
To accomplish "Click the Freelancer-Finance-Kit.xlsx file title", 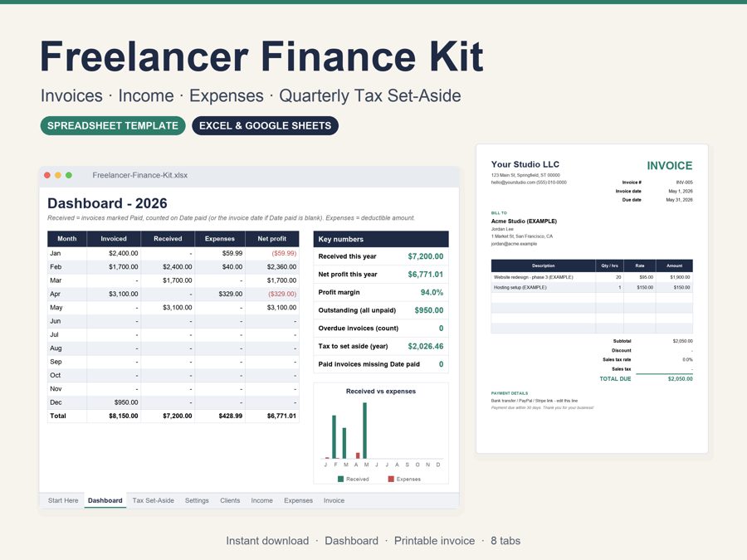I will coord(140,175).
